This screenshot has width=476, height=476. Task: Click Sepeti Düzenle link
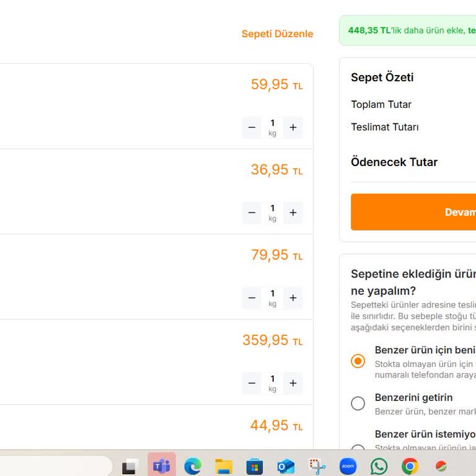(x=277, y=33)
